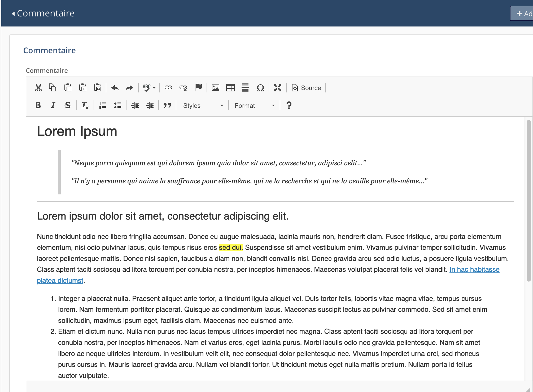Screen dimensions: 533x392
Task: Go back via the Commentaire header arrow
Action: (x=13, y=14)
